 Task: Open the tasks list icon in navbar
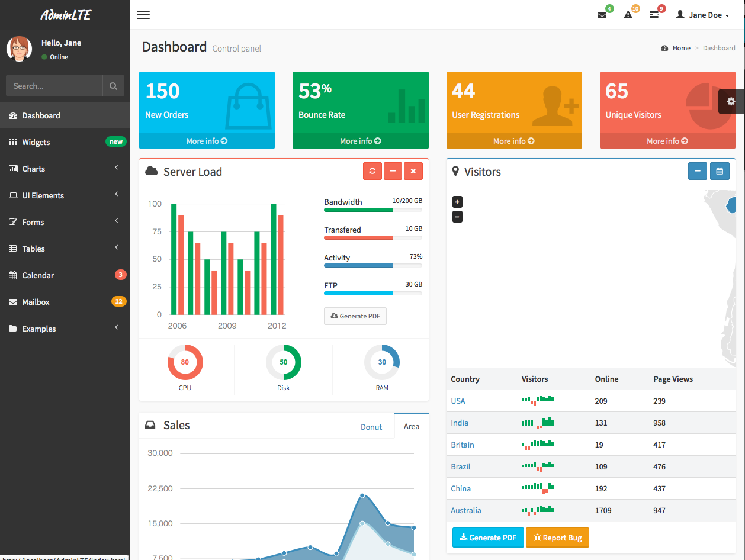654,15
